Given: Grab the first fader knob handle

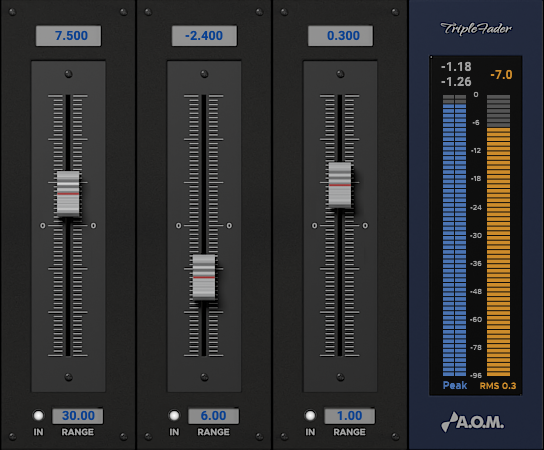Looking at the screenshot, I should click(68, 194).
